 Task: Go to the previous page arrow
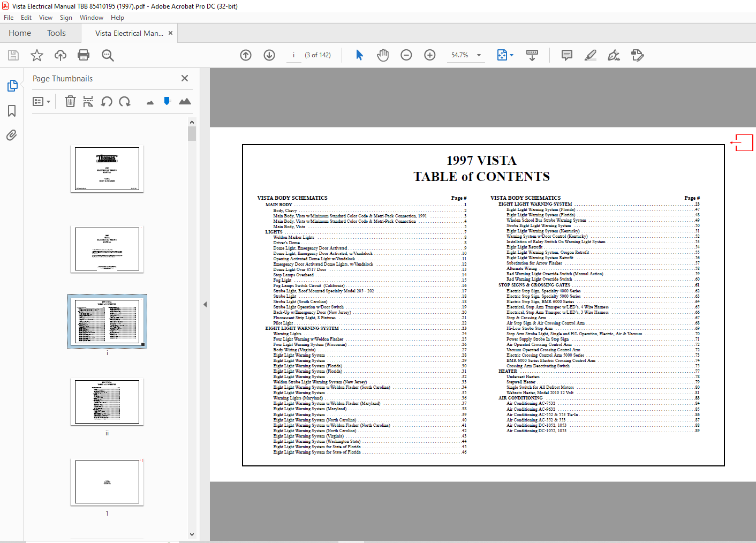coord(246,55)
